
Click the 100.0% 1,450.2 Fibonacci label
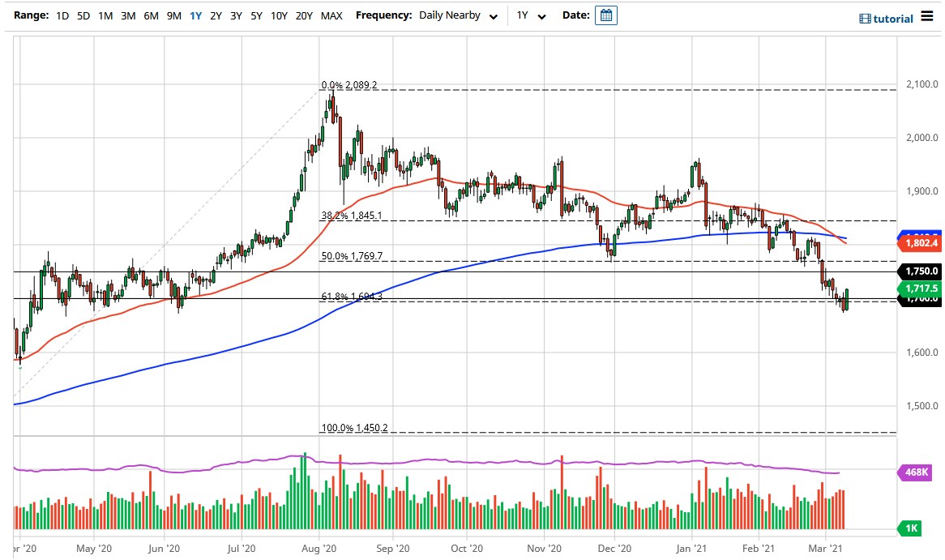pyautogui.click(x=354, y=428)
